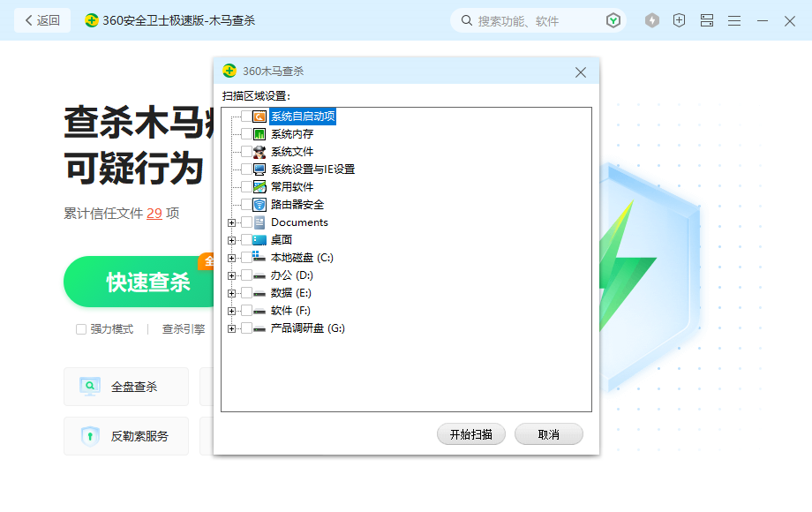Select the 全盘查杀 full disk scan icon
This screenshot has width=812, height=512.
pos(90,386)
